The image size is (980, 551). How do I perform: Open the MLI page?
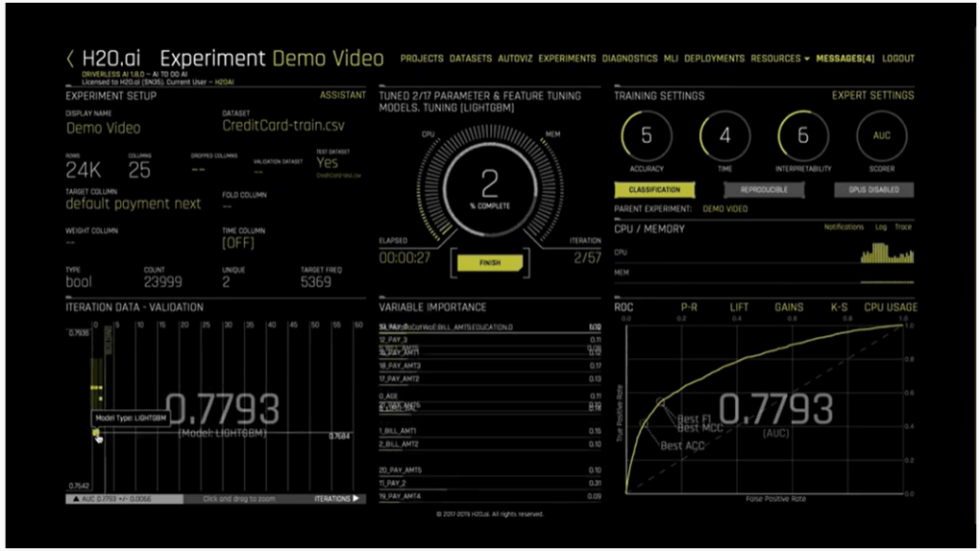(671, 59)
